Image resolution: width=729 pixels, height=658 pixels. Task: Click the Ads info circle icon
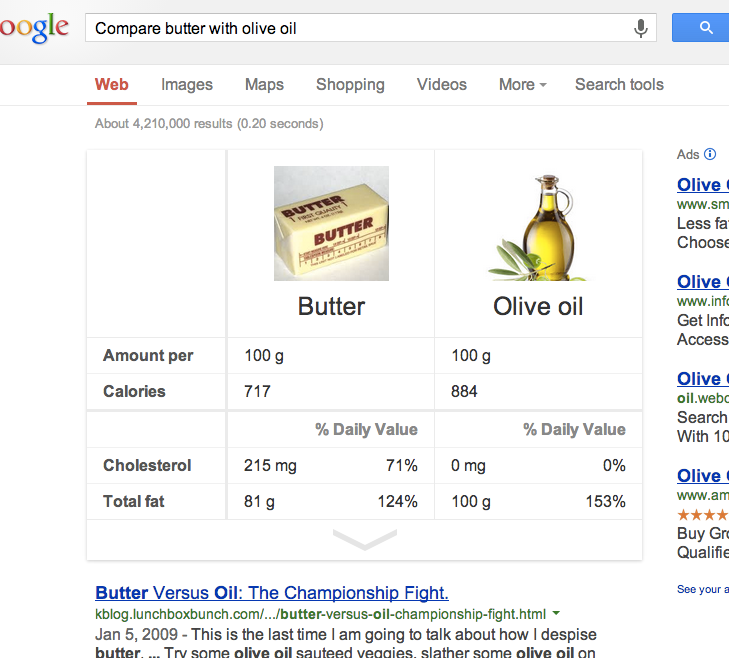tap(710, 154)
